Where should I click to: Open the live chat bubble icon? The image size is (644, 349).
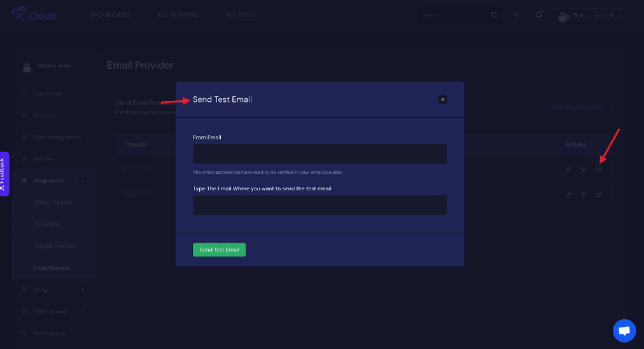click(624, 331)
